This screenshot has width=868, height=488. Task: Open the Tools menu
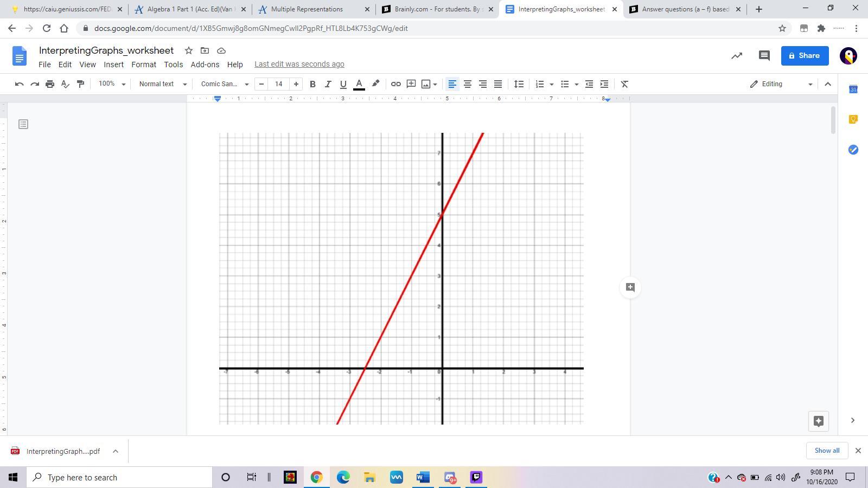point(174,64)
